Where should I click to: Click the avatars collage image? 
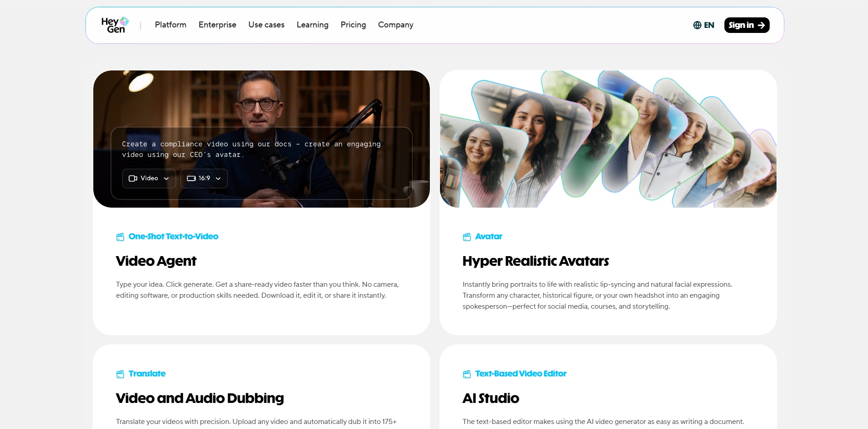coord(608,139)
